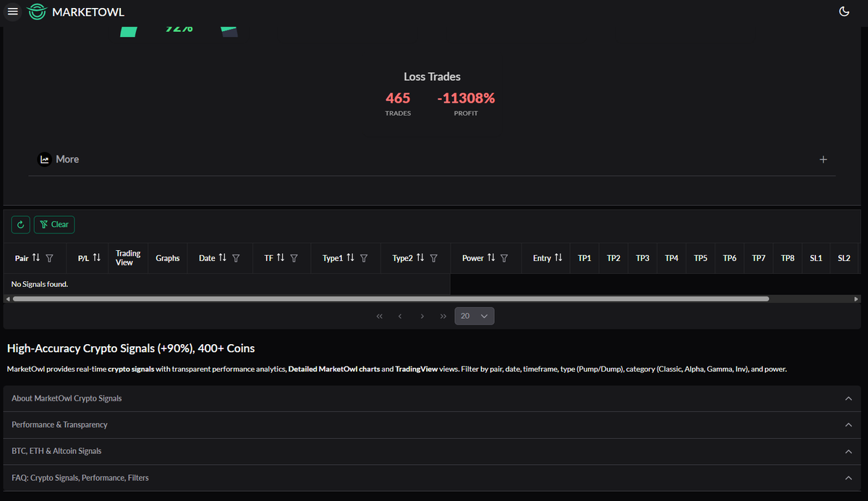Sort by Date column arrows
This screenshot has height=501, width=868.
click(223, 257)
